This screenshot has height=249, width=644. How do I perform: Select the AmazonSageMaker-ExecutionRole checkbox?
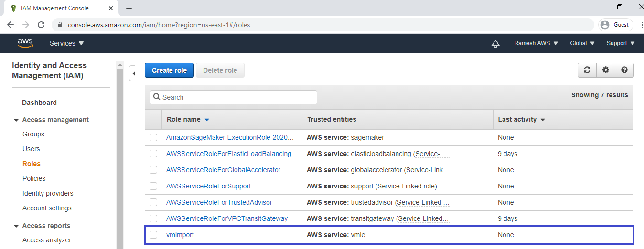153,137
